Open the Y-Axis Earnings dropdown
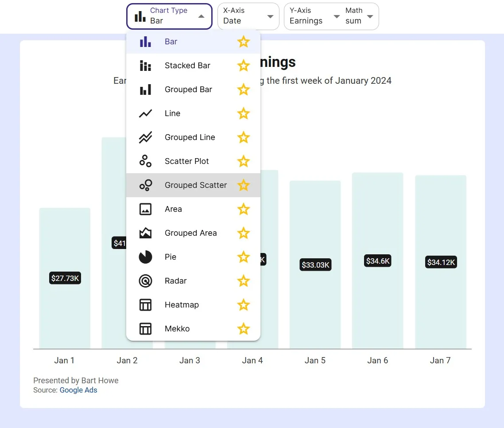504x428 pixels. coord(312,16)
